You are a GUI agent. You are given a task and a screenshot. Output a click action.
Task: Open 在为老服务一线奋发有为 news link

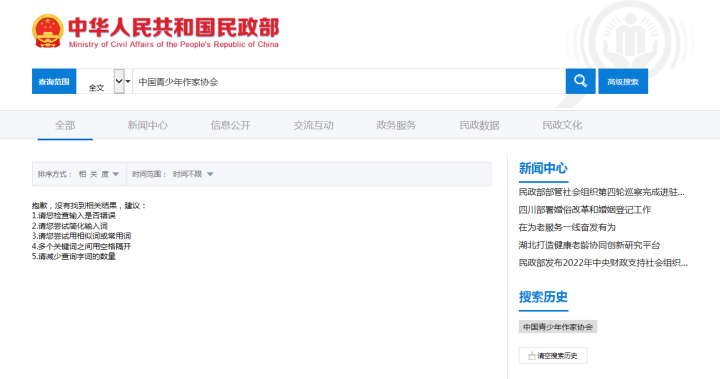567,227
